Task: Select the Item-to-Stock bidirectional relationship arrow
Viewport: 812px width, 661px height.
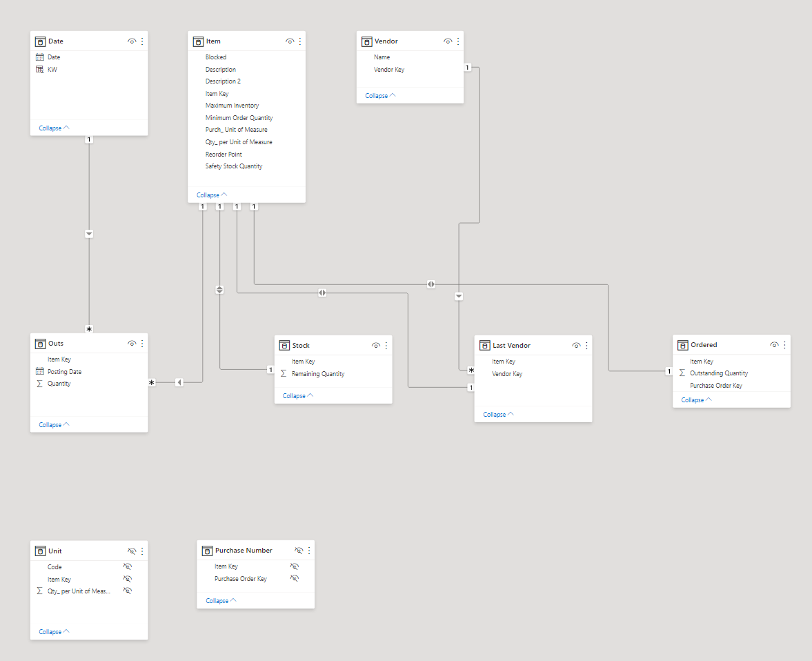Action: coord(219,290)
